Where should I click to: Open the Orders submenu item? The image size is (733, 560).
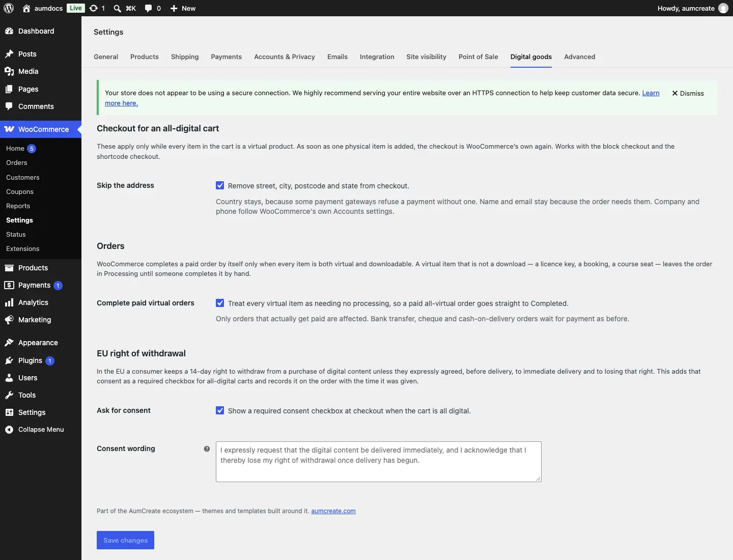(17, 163)
